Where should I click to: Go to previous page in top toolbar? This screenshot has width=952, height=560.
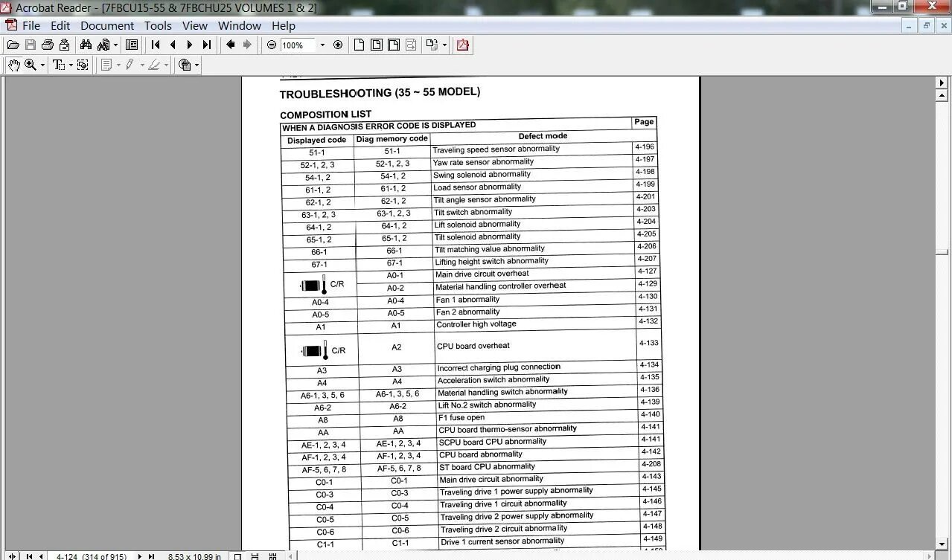click(x=173, y=45)
